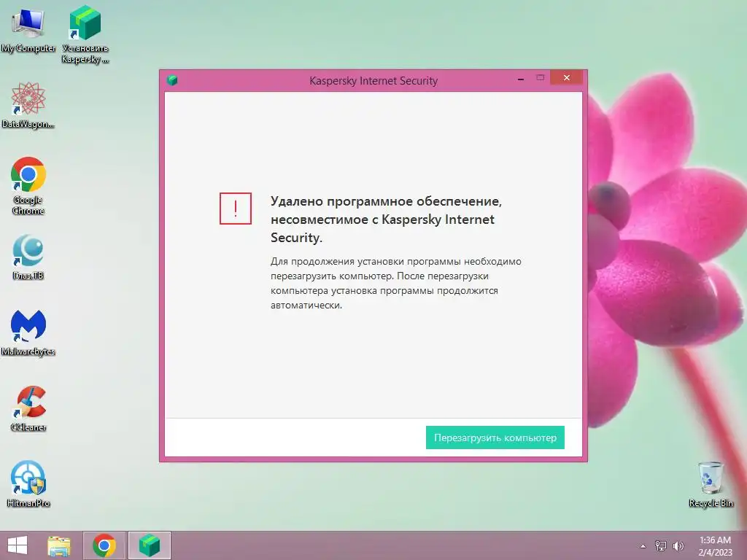The width and height of the screenshot is (747, 560).
Task: Click the 'Kaspersky Internet Security' title bar text
Action: pyautogui.click(x=373, y=80)
